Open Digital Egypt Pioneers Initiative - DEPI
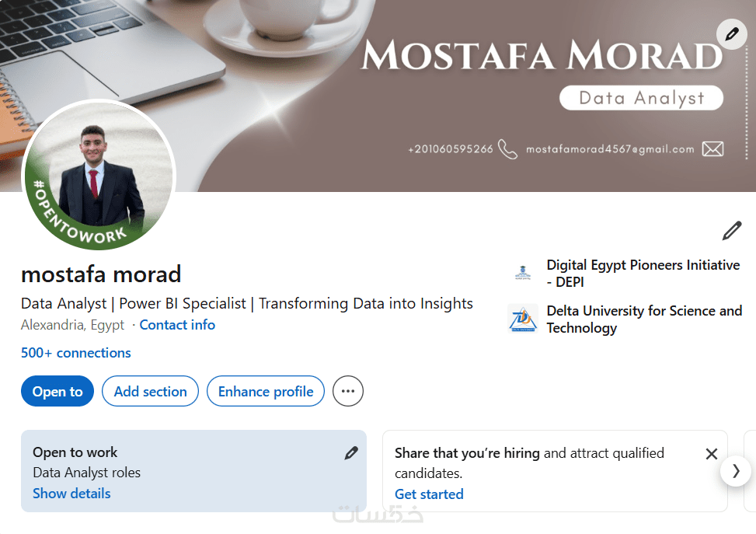 pos(643,273)
